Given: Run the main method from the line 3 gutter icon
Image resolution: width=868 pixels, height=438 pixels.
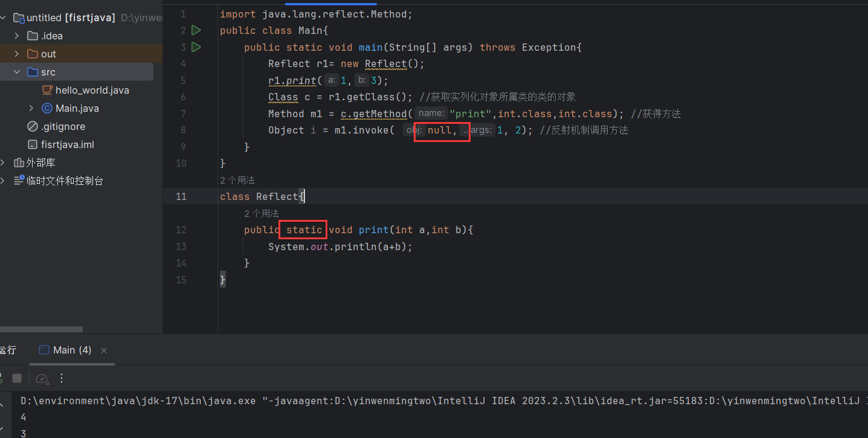Looking at the screenshot, I should [196, 47].
